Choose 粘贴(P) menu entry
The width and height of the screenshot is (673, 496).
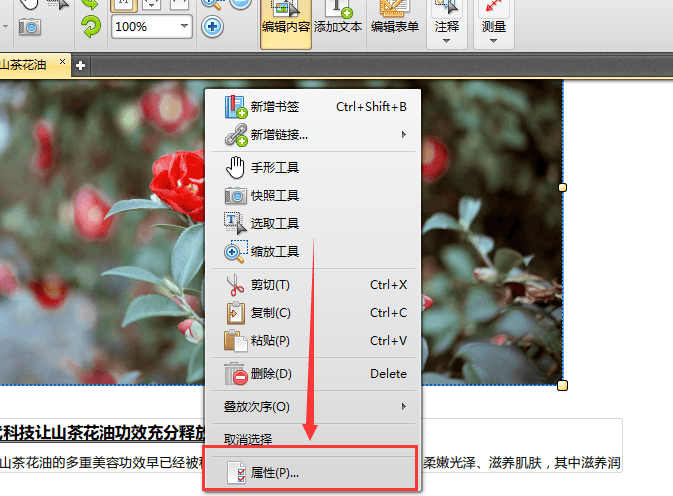(315, 341)
